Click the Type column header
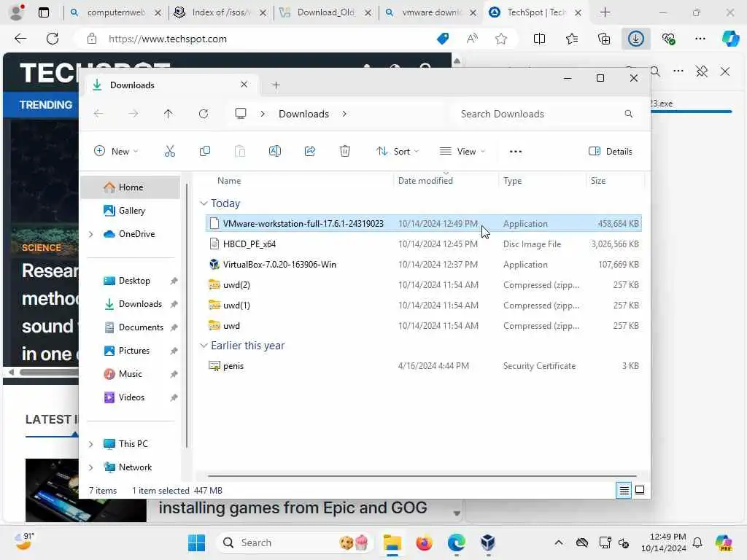This screenshot has height=560, width=747. [x=513, y=181]
